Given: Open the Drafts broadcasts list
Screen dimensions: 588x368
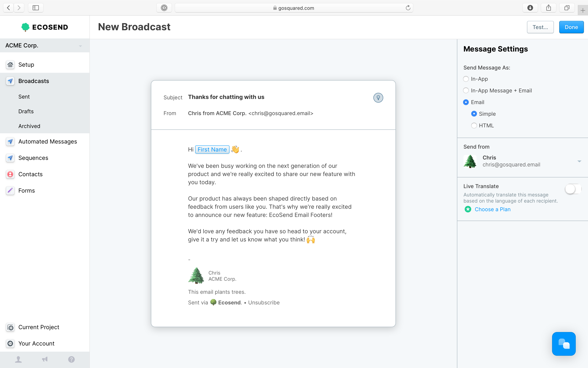Looking at the screenshot, I should point(26,111).
